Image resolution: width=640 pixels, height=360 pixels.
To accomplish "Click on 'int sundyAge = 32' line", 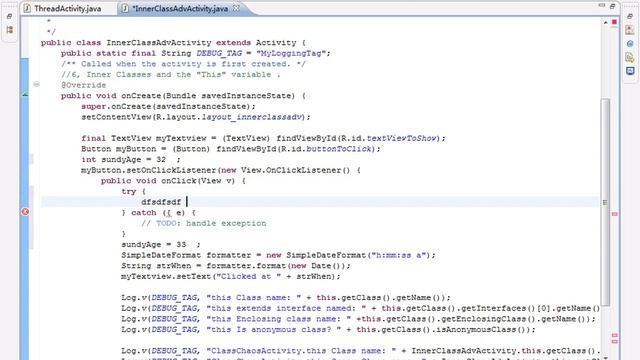I will (131, 159).
